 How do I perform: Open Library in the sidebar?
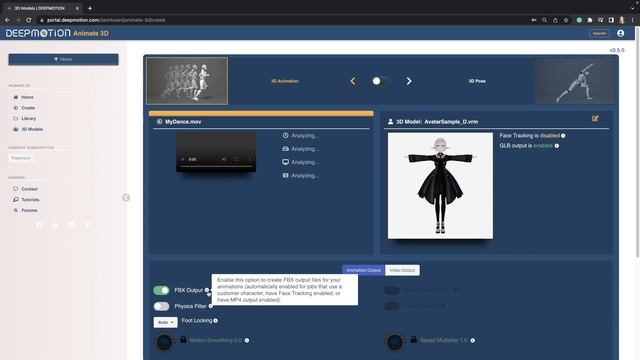click(29, 118)
